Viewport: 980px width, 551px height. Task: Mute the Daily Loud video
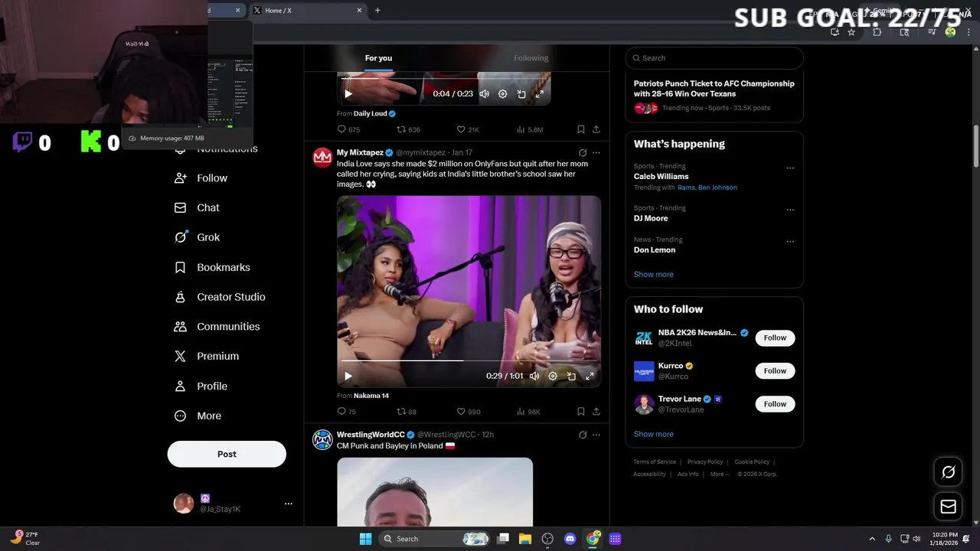click(x=484, y=94)
